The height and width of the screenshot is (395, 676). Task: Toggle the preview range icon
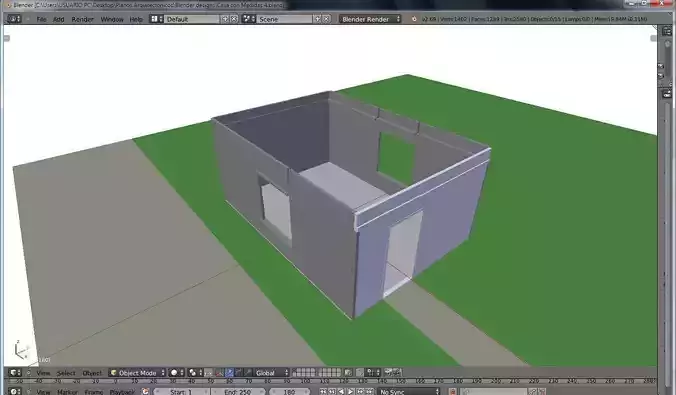pyautogui.click(x=146, y=392)
